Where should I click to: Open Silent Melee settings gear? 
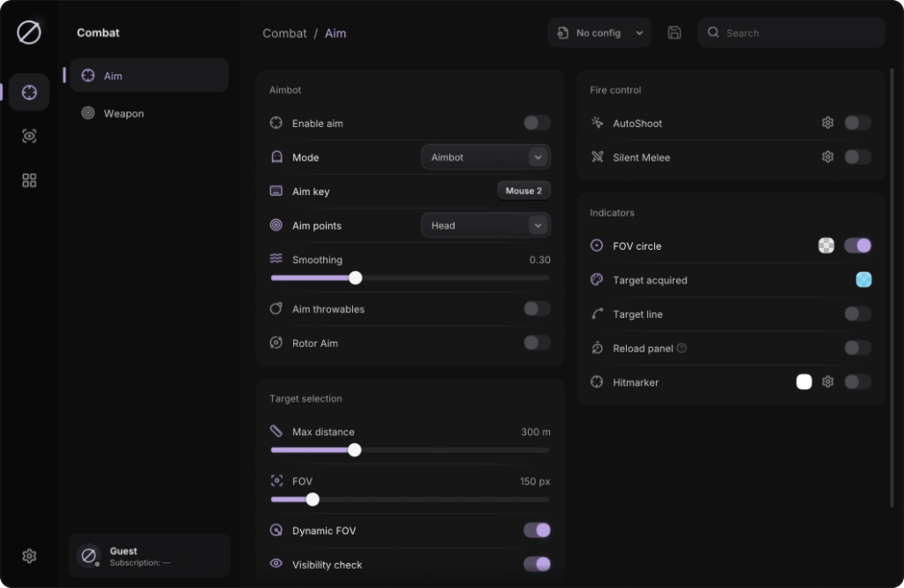coord(827,157)
